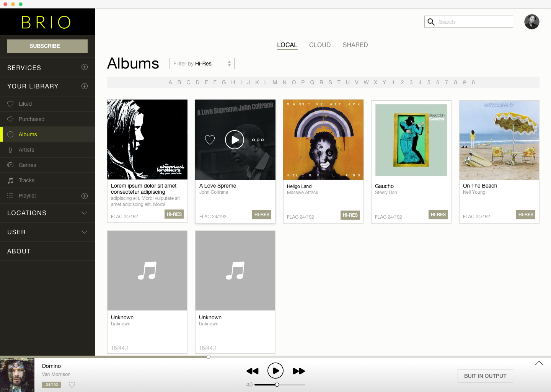Skip to next track
Screen dimensions: 551x392
coord(299,371)
